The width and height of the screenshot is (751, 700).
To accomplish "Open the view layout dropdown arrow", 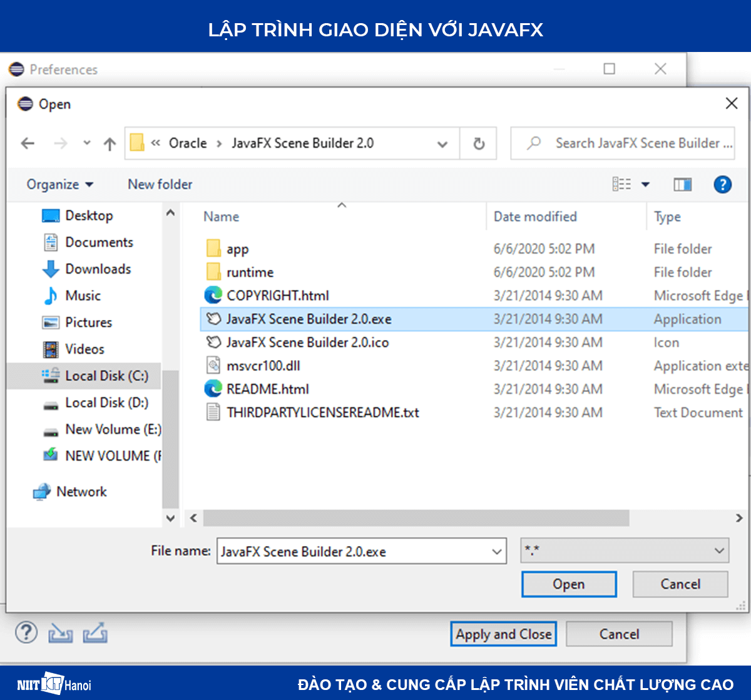I will (645, 184).
